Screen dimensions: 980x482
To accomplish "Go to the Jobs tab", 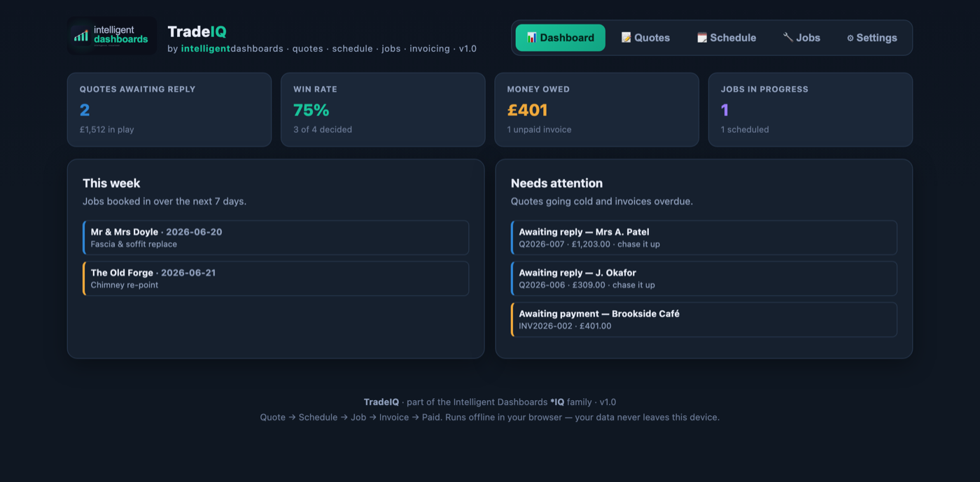I will pos(801,38).
